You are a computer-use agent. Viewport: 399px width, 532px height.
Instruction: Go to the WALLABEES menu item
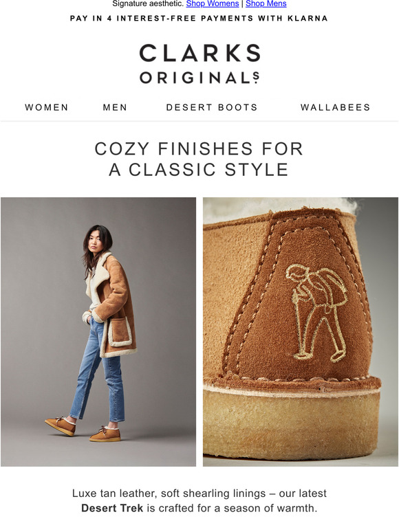tap(336, 107)
